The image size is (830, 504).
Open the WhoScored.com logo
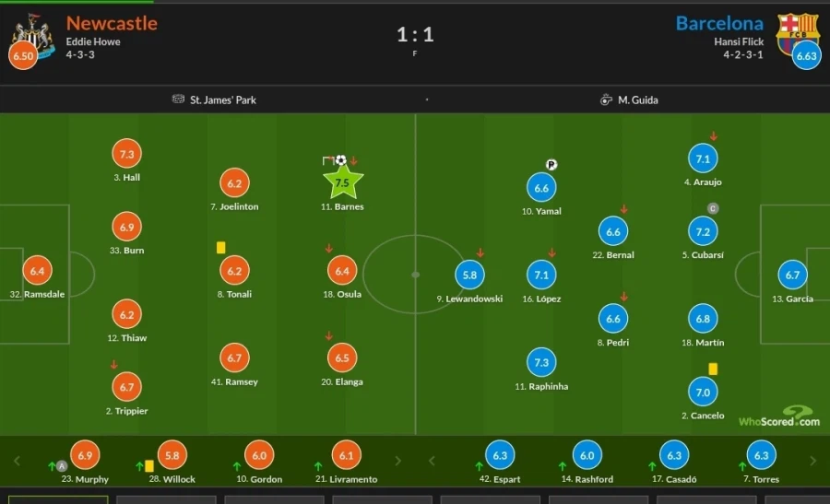pos(779,417)
